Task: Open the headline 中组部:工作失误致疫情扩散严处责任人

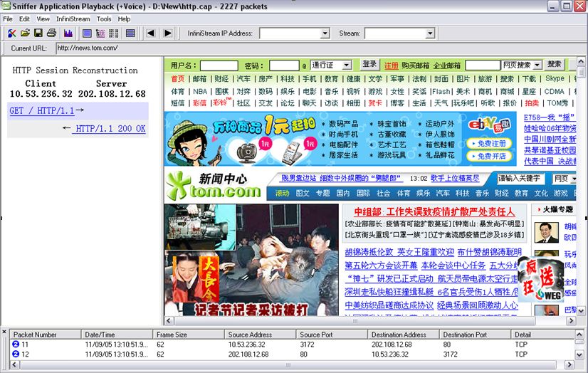Action: 434,212
